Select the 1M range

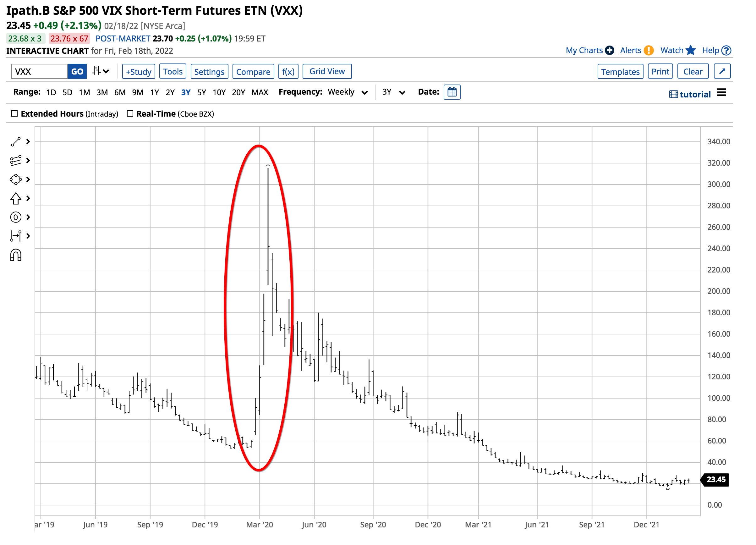84,92
